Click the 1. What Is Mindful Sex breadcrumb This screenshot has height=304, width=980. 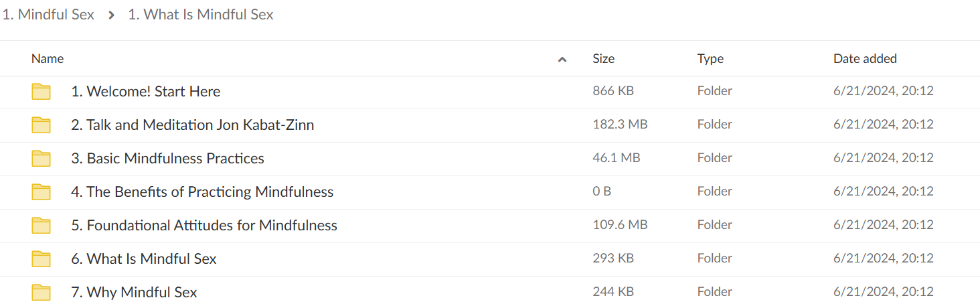(201, 15)
